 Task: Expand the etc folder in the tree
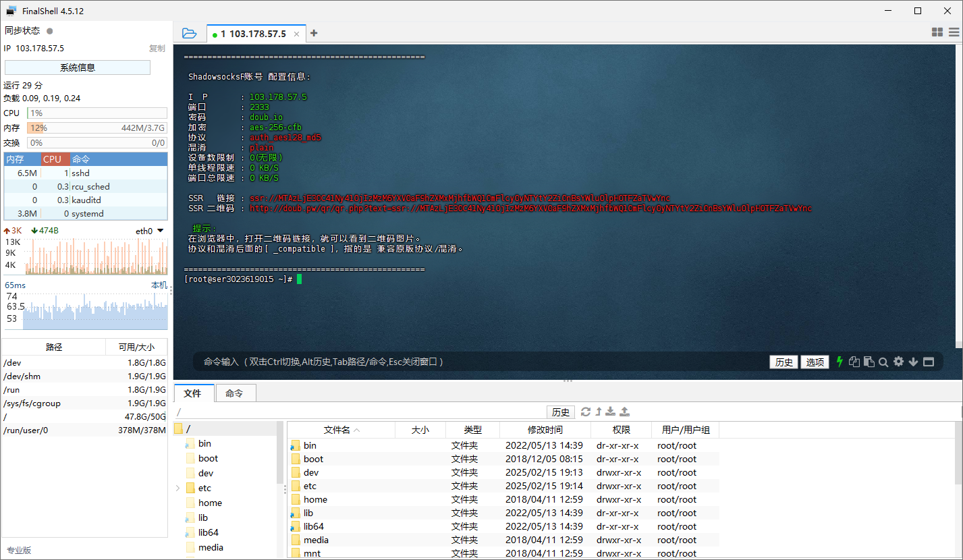tap(177, 487)
